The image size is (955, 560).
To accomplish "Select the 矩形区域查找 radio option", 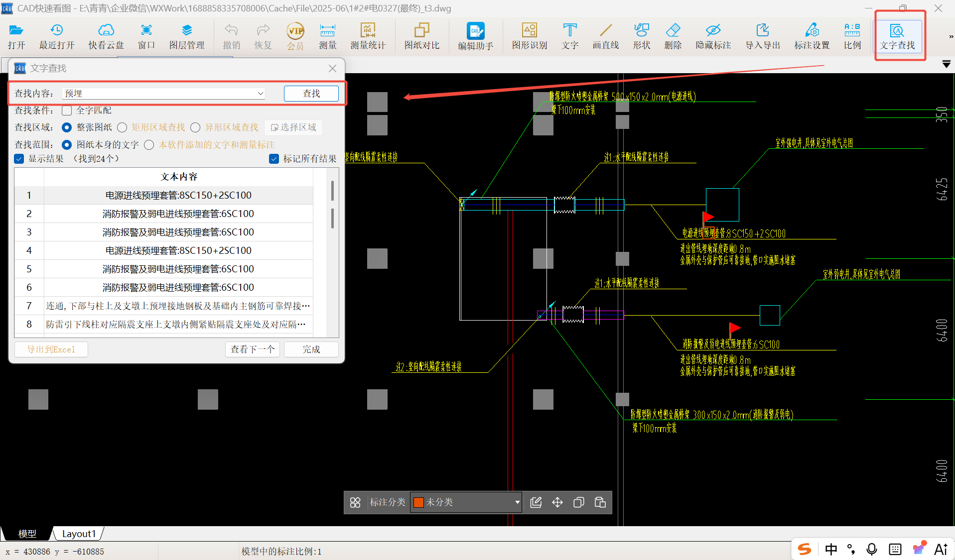I will tap(123, 127).
